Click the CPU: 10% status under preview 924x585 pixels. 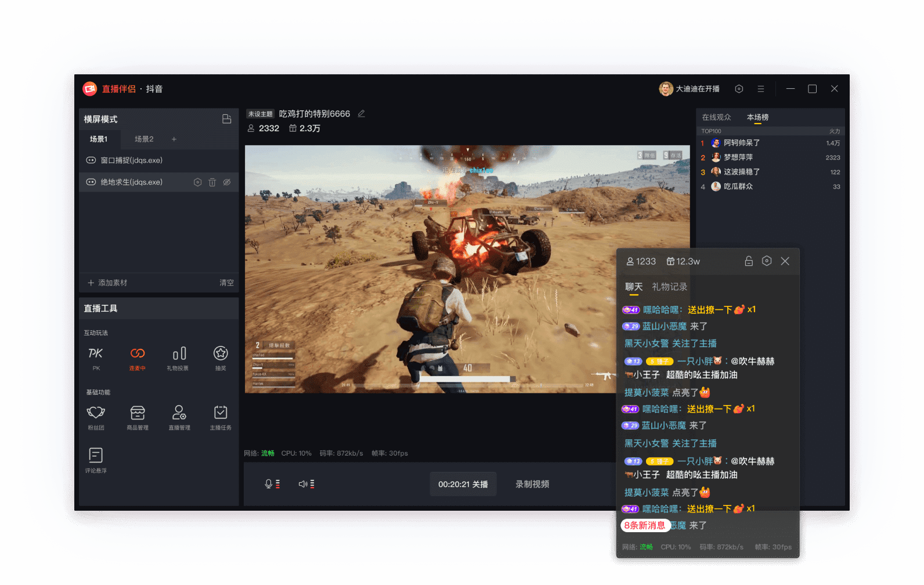(x=297, y=453)
